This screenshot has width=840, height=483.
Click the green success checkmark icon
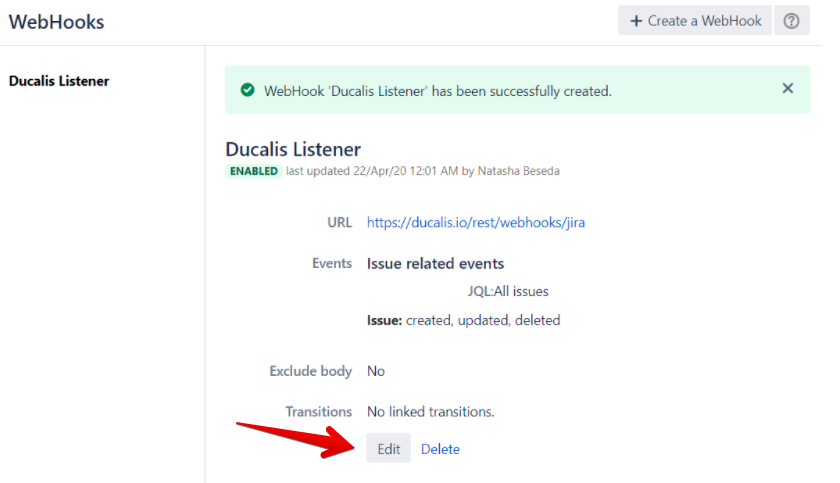[248, 90]
